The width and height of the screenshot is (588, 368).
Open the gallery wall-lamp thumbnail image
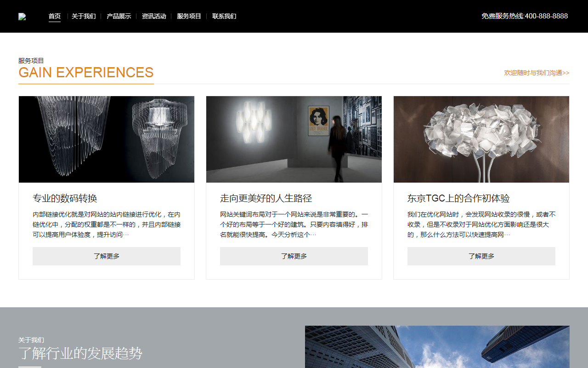294,139
